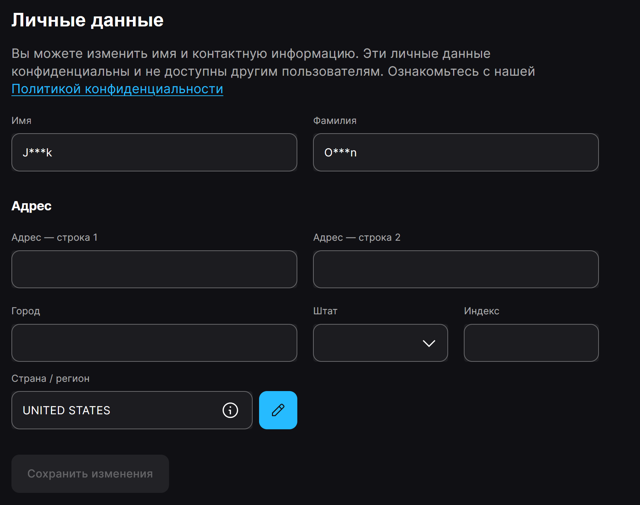Click the Имя label
640x505 pixels.
(21, 121)
